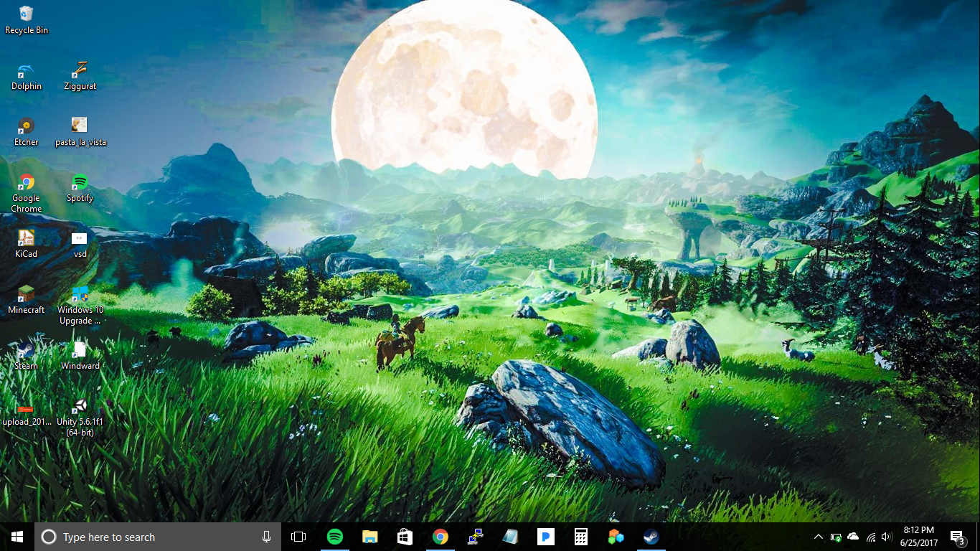Click the tilted glass pane taskbar icon
Screen dimensions: 980x551
pos(510,537)
